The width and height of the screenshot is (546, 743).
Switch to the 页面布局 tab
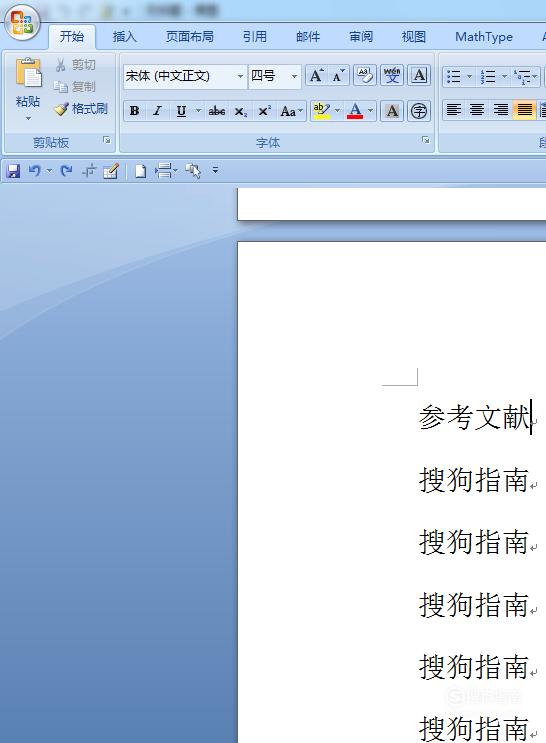(190, 36)
